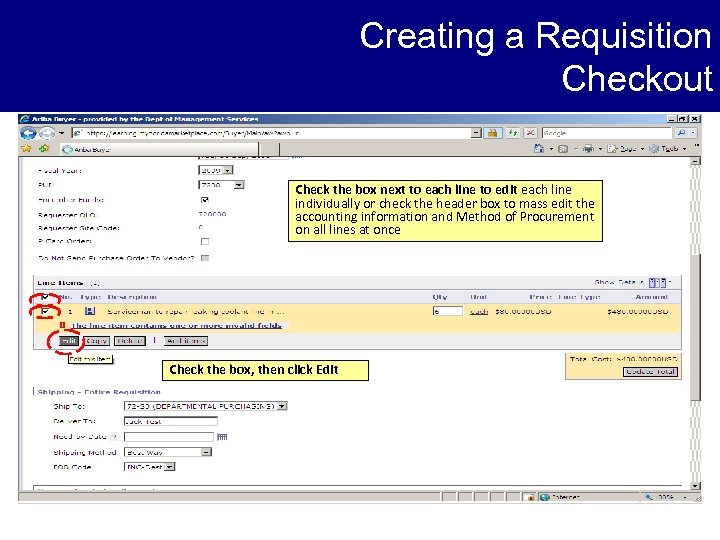720x540 pixels.
Task: Open the Shipping Method dropdown
Action: 168,452
